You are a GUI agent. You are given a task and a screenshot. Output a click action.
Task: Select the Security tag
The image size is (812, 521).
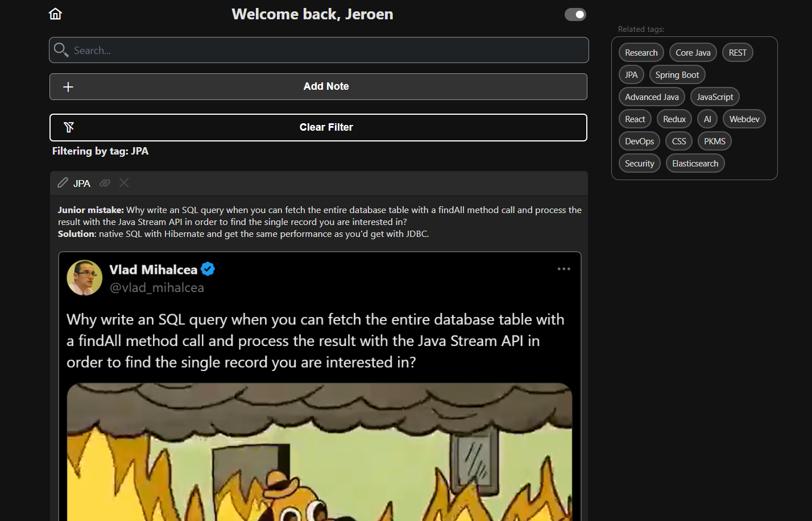[x=640, y=163]
